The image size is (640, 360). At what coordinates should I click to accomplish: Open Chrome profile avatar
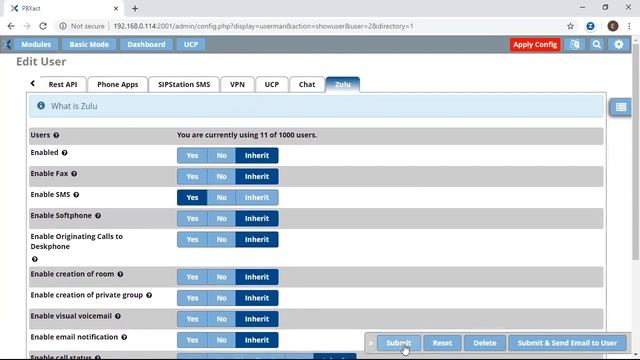[613, 26]
